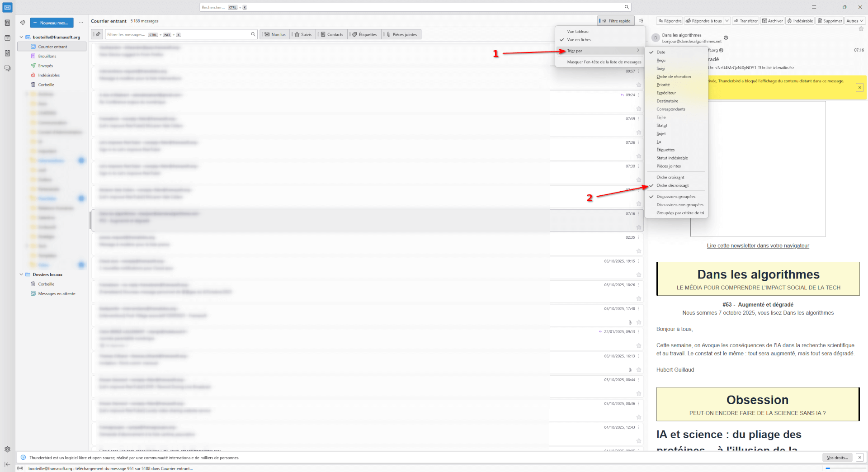Sort messages by 'Expéditeur'

coord(666,93)
